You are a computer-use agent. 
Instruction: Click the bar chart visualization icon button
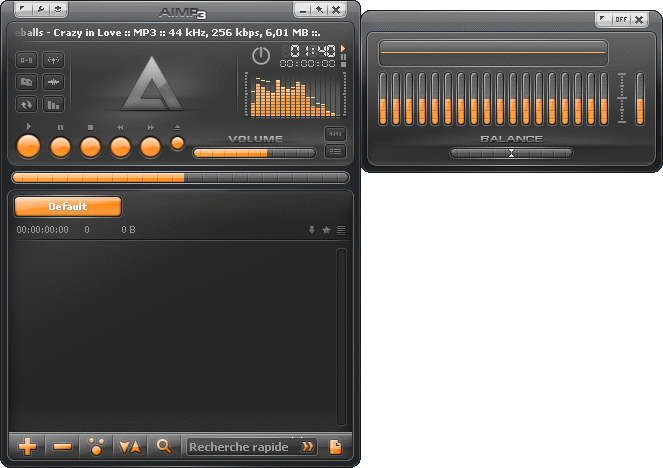tap(53, 104)
